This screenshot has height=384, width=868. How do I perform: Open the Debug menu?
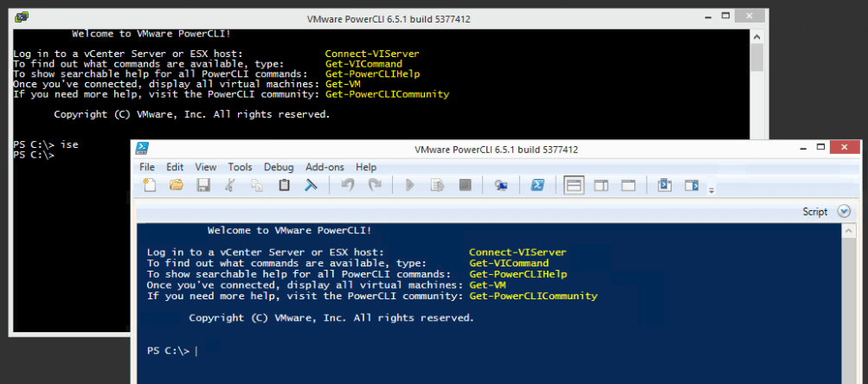[x=279, y=167]
